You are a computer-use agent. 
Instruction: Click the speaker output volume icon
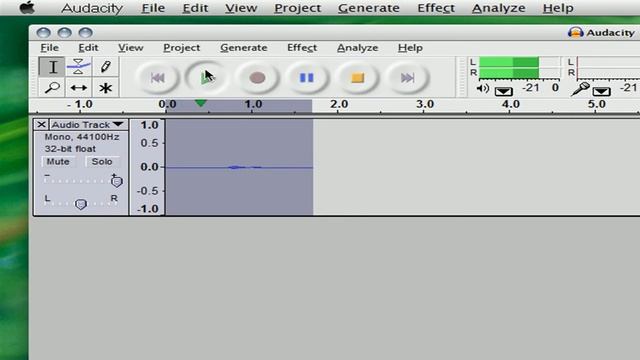(482, 88)
